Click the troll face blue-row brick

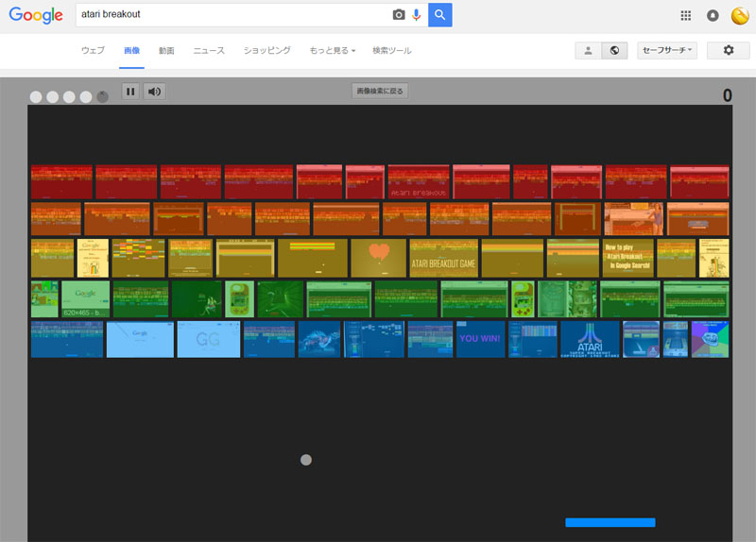click(x=711, y=339)
